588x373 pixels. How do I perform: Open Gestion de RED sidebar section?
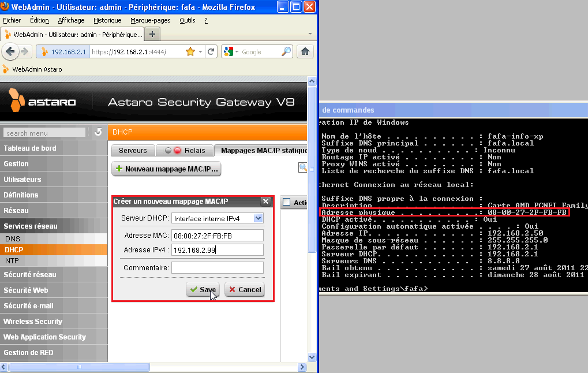tap(54, 352)
